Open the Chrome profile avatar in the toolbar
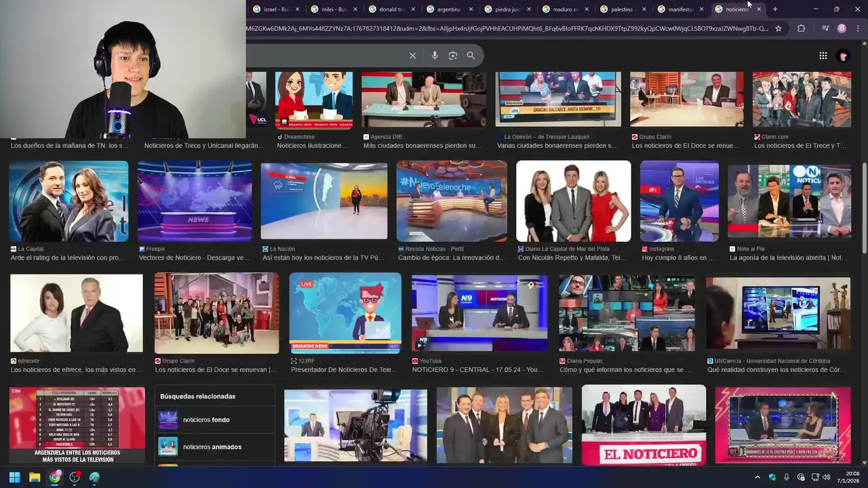The height and width of the screenshot is (488, 868). coord(842,28)
